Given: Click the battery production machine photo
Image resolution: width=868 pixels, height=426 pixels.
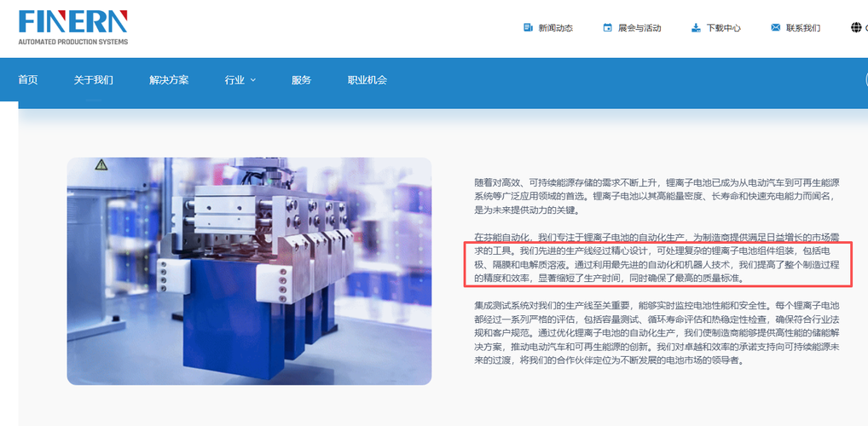Looking at the screenshot, I should [x=249, y=271].
